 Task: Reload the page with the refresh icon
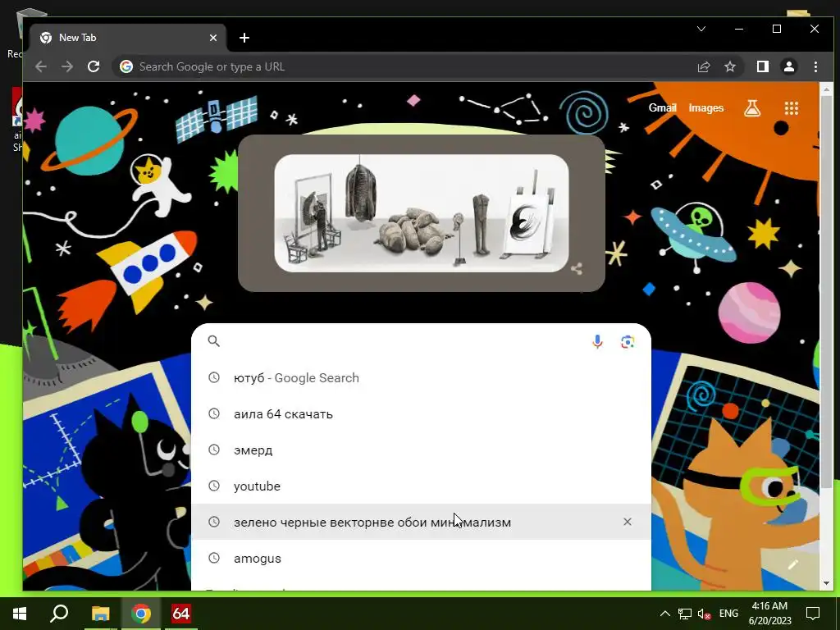tap(94, 66)
